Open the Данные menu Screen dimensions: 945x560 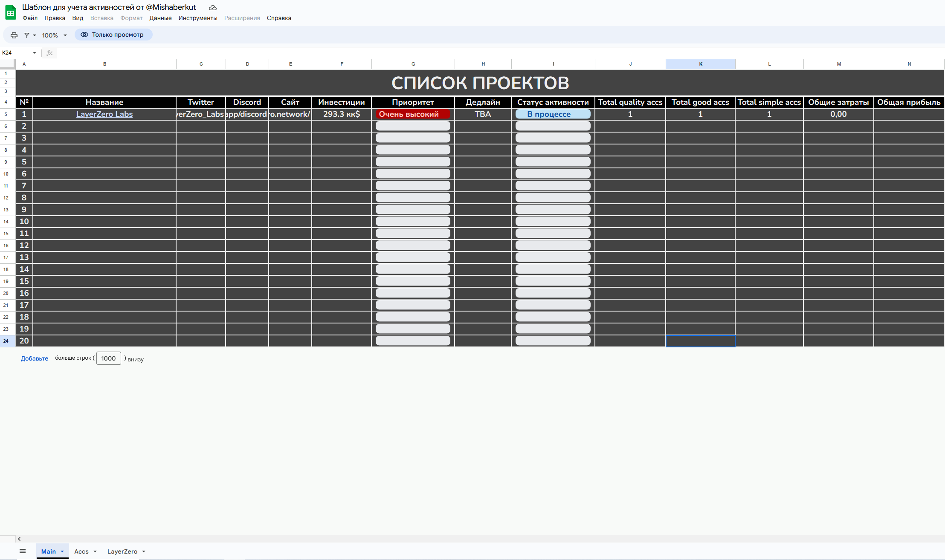(160, 18)
